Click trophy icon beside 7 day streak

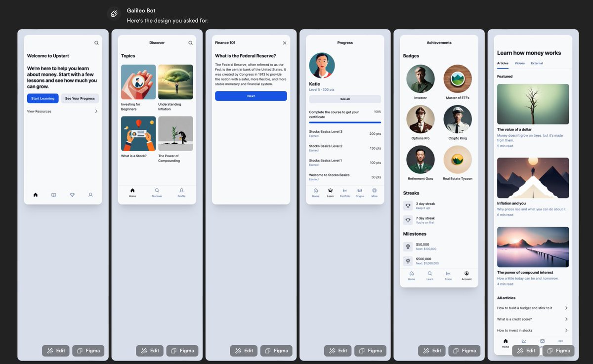408,220
